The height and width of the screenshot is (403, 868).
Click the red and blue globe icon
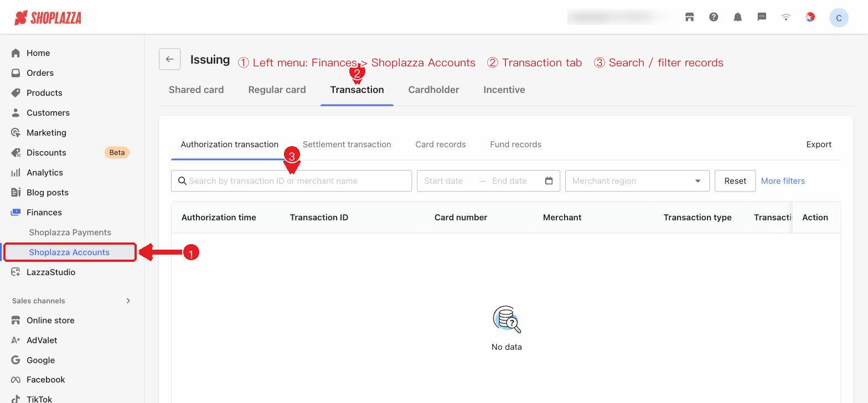(x=810, y=17)
